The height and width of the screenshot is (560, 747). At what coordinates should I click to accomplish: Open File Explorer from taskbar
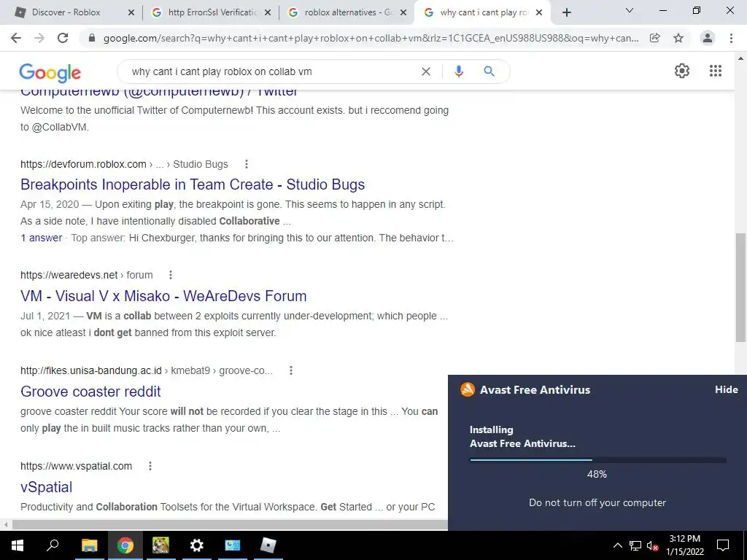point(89,545)
